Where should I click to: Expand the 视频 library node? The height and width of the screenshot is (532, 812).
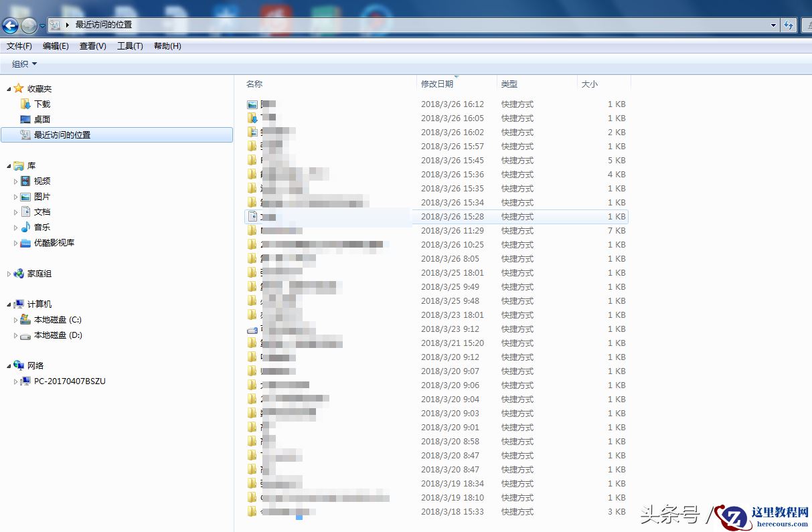pos(16,181)
